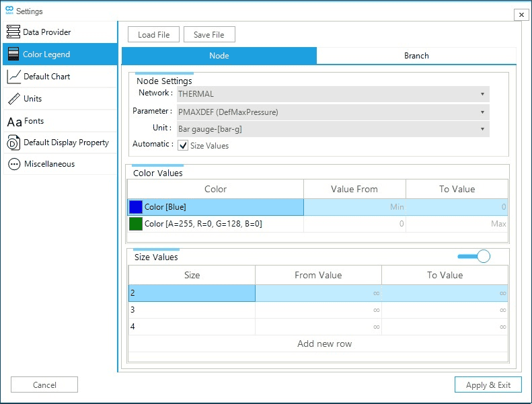Open Miscellaneous settings icon

pyautogui.click(x=13, y=164)
